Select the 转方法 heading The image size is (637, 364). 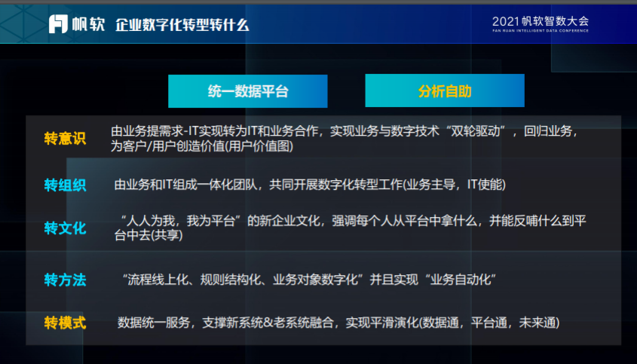tap(66, 280)
